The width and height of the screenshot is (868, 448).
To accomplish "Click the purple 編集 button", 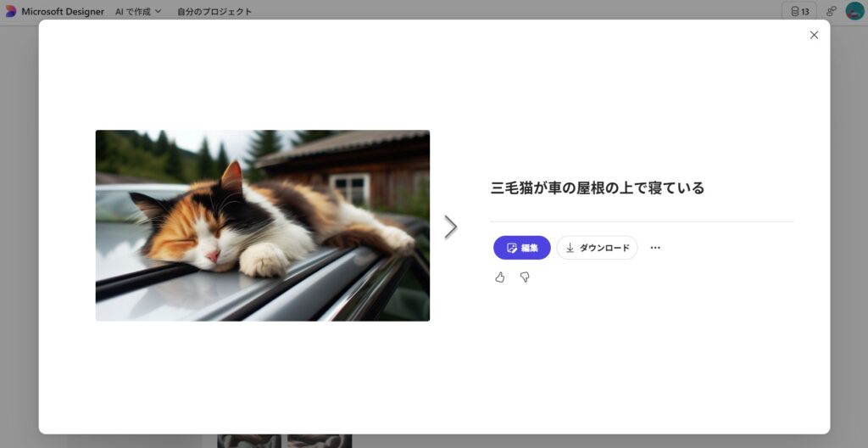I will (x=522, y=248).
